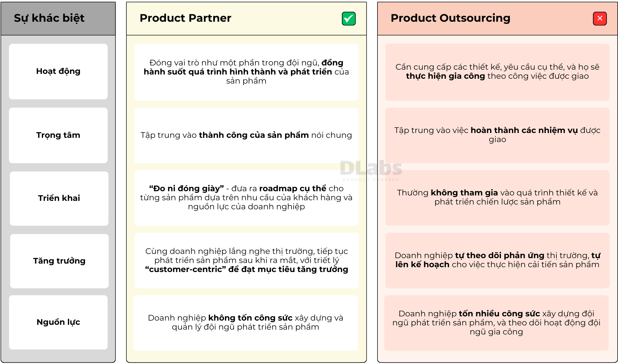Select the Đo ni đóng giày card

pos(246,198)
